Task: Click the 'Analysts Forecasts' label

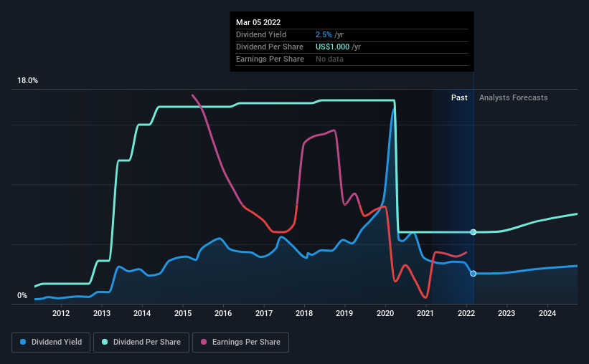Action: click(x=513, y=97)
